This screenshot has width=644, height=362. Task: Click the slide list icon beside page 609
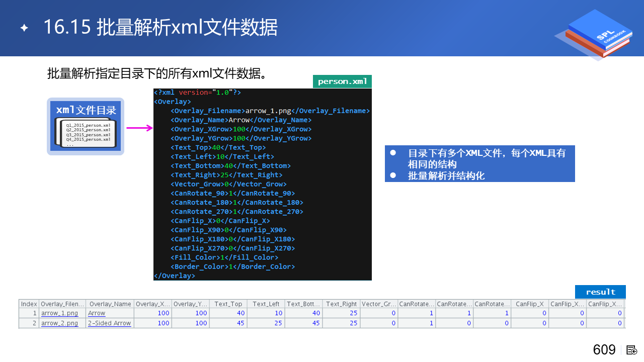632,350
